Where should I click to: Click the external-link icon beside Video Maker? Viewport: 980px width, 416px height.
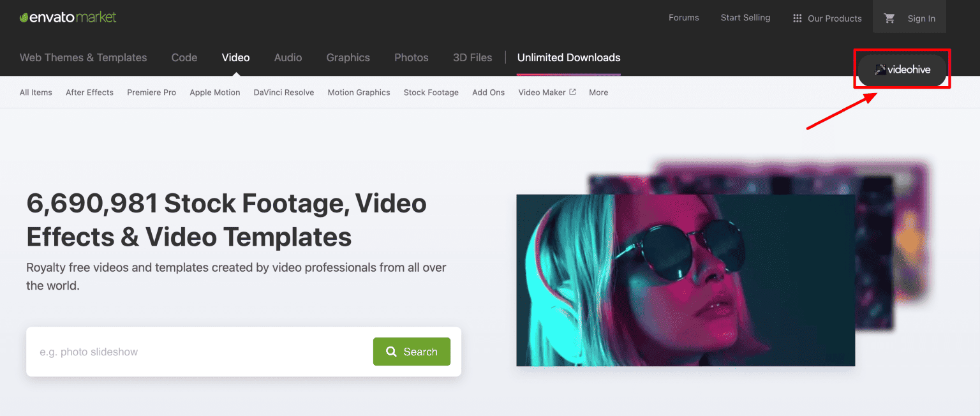573,92
